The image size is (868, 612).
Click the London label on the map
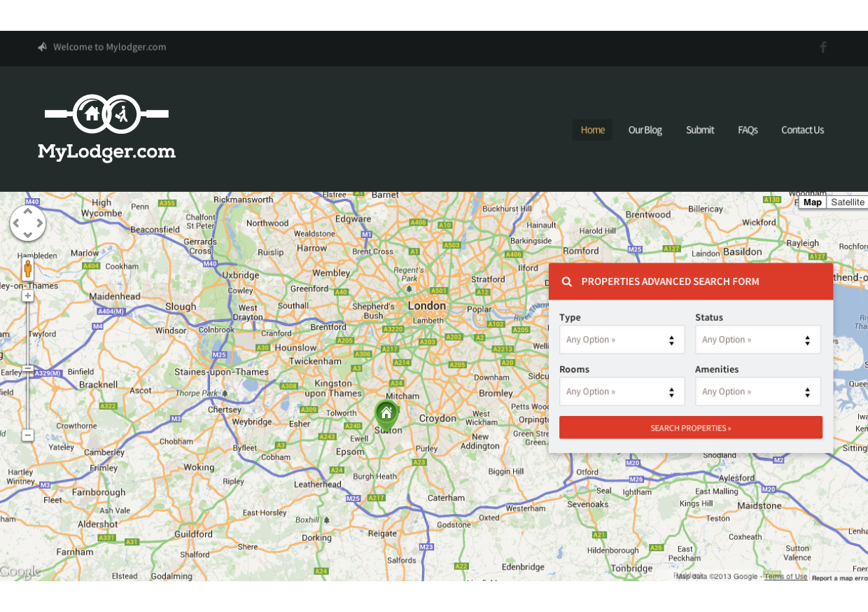point(427,306)
